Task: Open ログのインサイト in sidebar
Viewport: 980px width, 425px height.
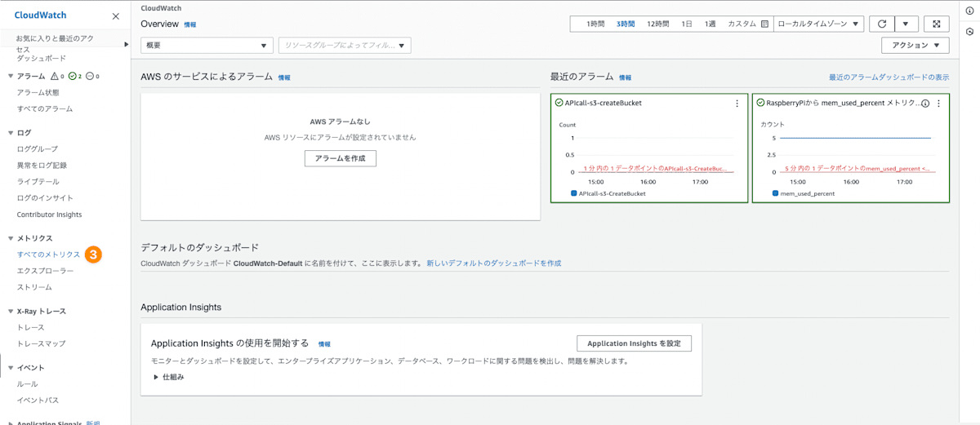Action: click(x=45, y=197)
